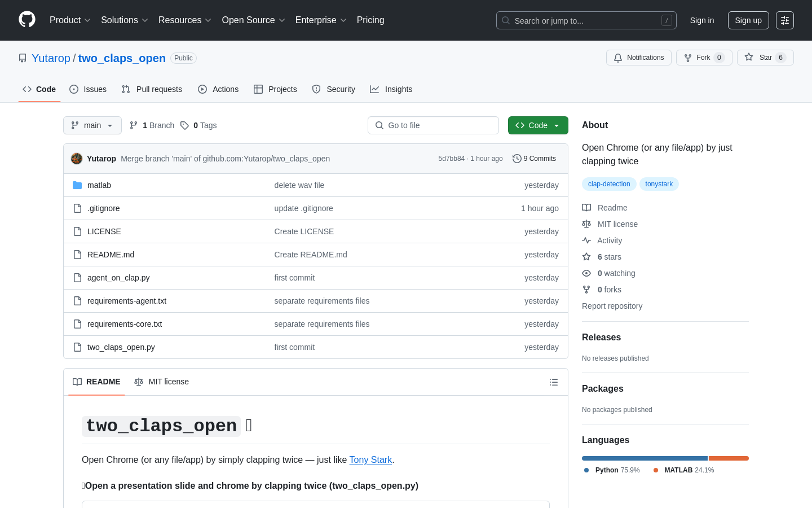Open the clap-detection topic tag

pyautogui.click(x=609, y=184)
